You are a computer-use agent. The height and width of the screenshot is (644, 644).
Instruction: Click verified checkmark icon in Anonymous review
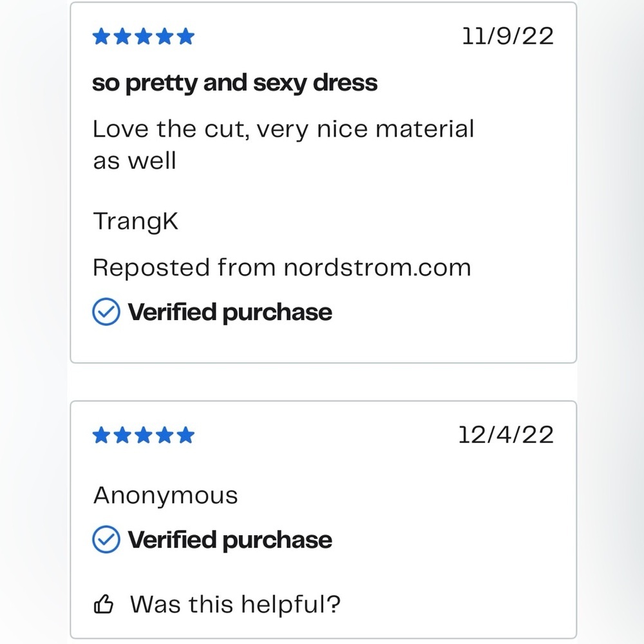click(106, 540)
